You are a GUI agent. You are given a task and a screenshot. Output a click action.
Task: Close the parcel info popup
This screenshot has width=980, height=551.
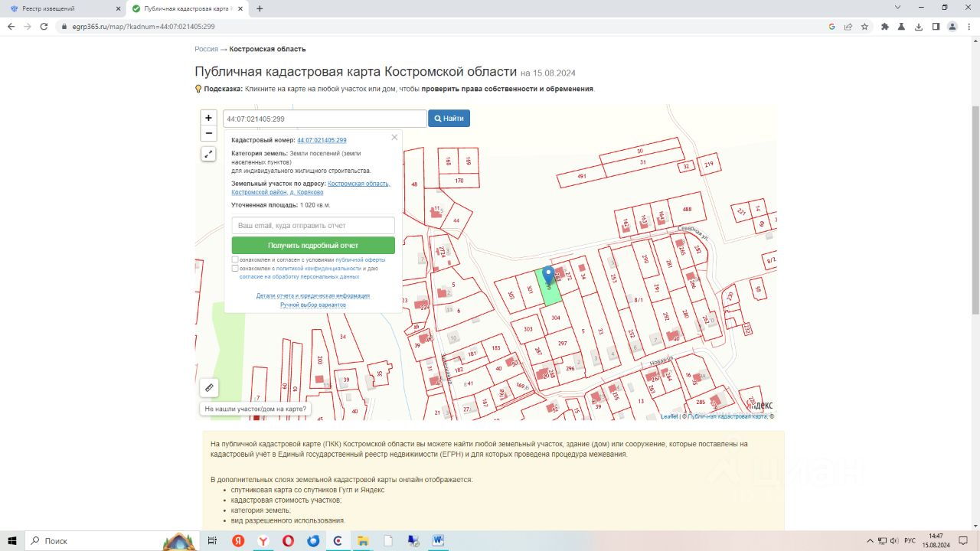(x=394, y=138)
